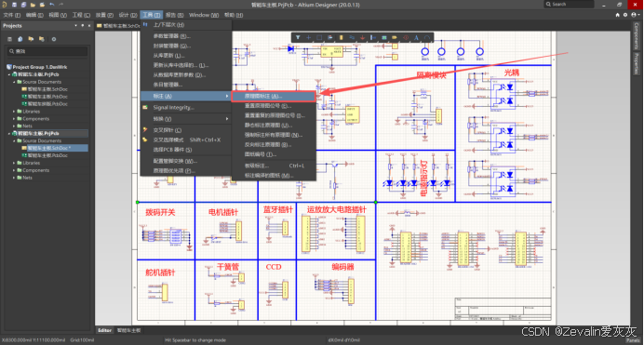The image size is (644, 345).
Task: Click the home icon at top right
Action: 617,15
